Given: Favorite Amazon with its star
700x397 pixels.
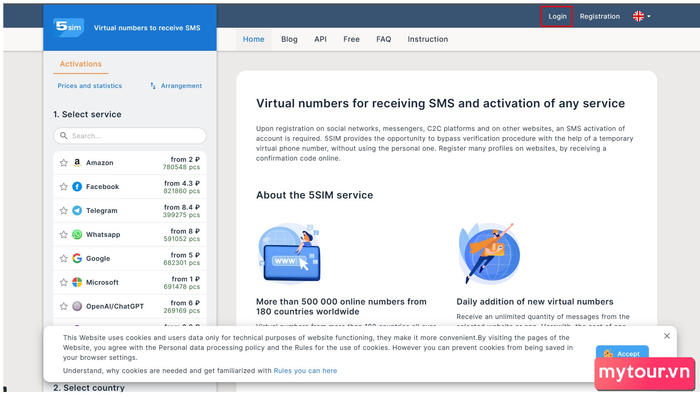Looking at the screenshot, I should [x=63, y=163].
